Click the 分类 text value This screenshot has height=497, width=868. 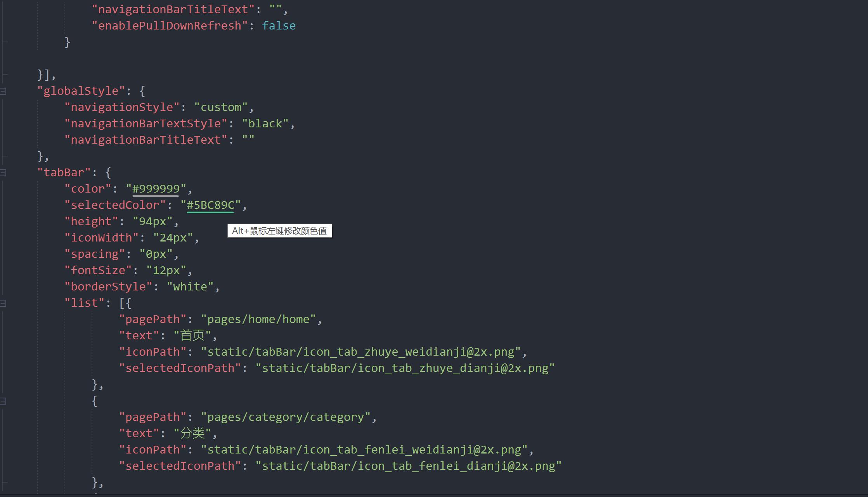pos(192,434)
